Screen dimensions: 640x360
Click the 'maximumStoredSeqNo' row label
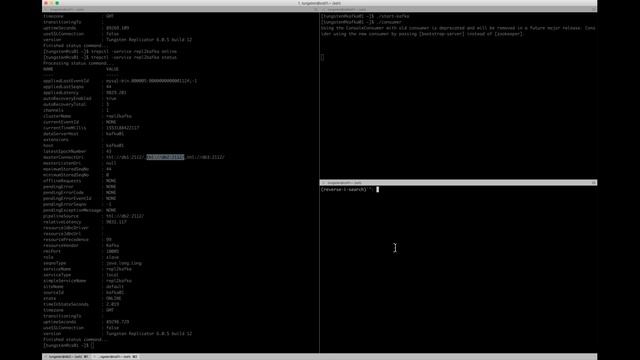tap(66, 169)
